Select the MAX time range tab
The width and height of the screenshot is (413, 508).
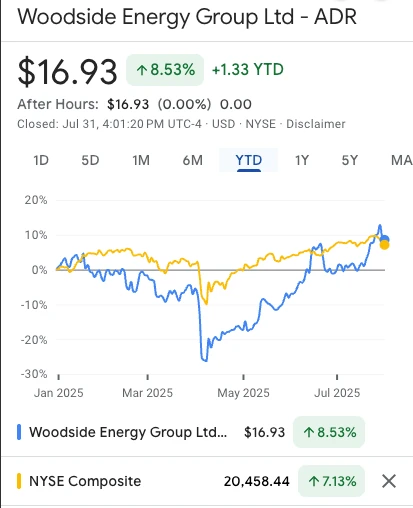[x=402, y=160]
